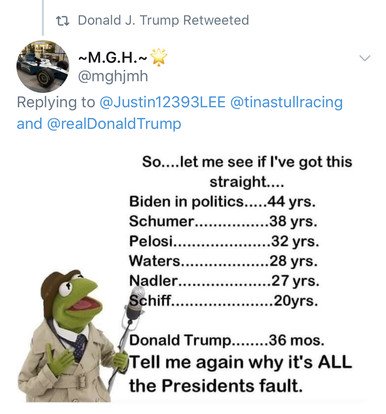Viewport: 386px width, 414px height.
Task: Open the @realDonaldTrump mention link
Action: click(x=114, y=124)
